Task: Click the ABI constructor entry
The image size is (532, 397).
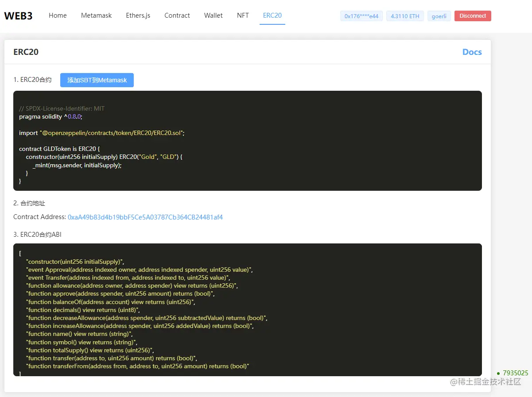Action: [x=75, y=262]
